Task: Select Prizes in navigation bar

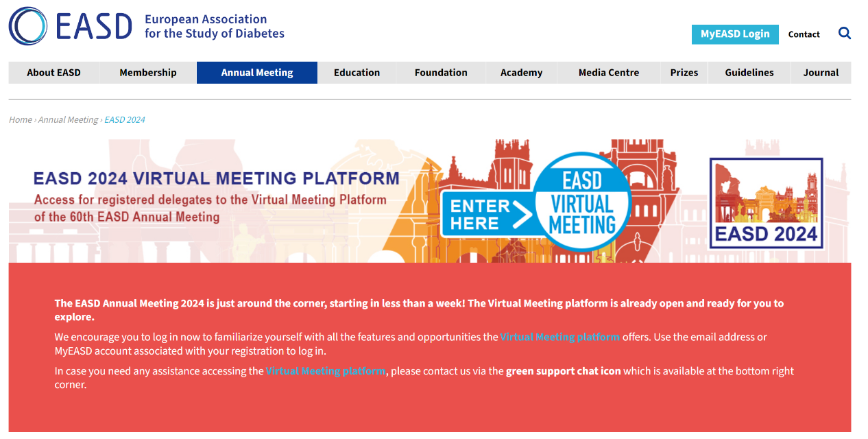Action: (x=684, y=73)
